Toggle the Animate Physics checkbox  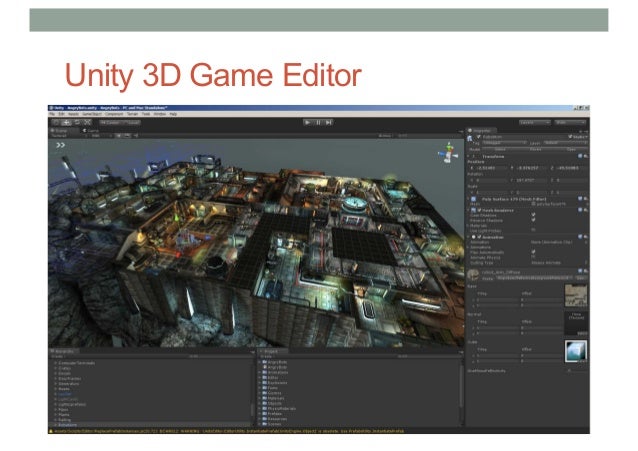pyautogui.click(x=533, y=257)
